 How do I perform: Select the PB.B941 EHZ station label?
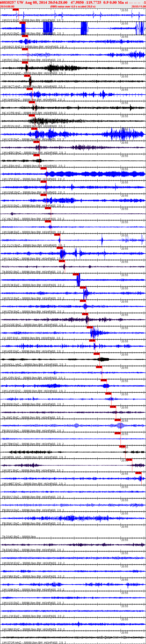click(x=33, y=524)
